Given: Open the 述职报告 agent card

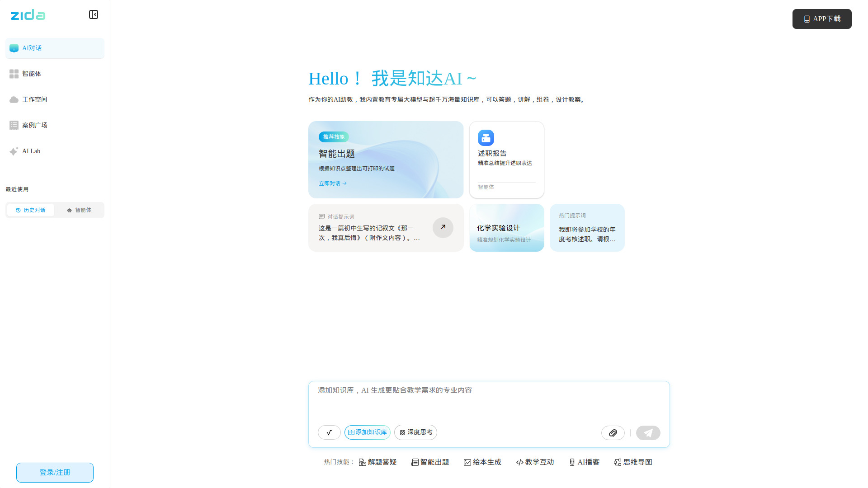Looking at the screenshot, I should 507,160.
